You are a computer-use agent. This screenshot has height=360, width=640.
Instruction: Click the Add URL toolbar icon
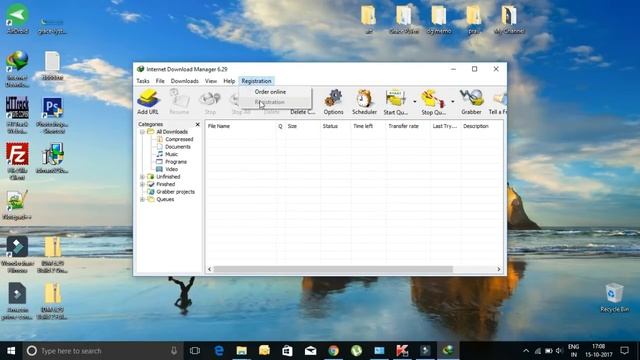point(148,102)
